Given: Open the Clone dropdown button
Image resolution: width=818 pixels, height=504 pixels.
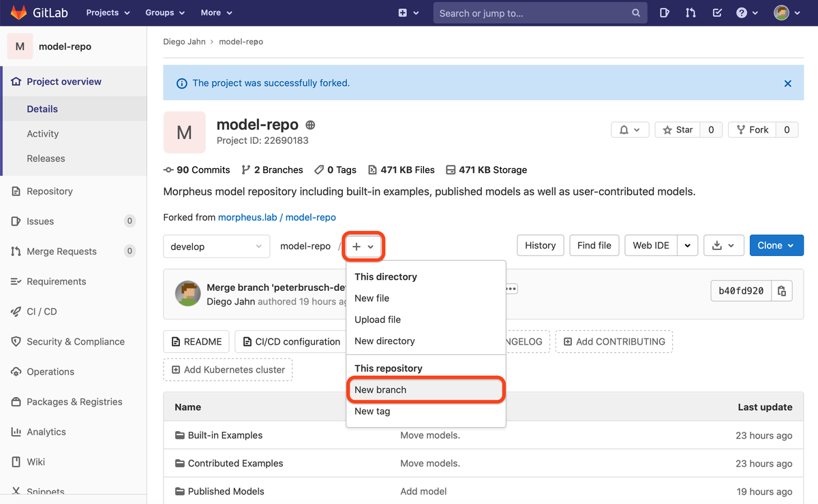Looking at the screenshot, I should [x=776, y=246].
